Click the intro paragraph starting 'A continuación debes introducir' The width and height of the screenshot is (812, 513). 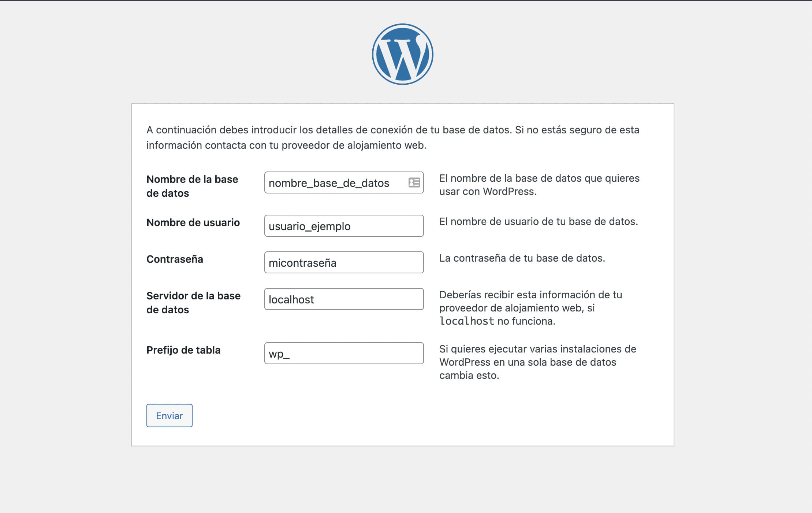point(393,137)
